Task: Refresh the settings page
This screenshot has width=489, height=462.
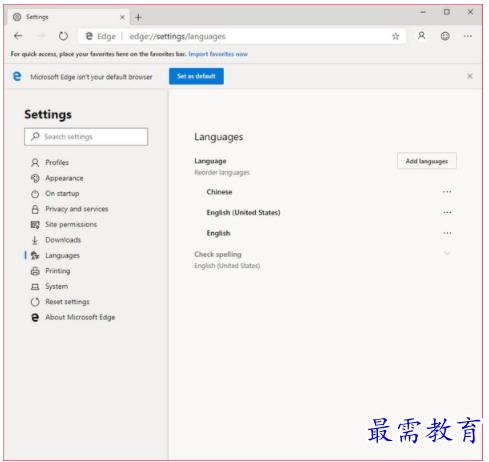Action: coord(63,36)
